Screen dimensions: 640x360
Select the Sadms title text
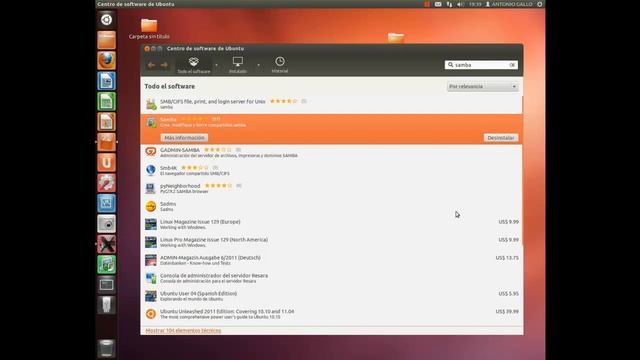pos(168,204)
